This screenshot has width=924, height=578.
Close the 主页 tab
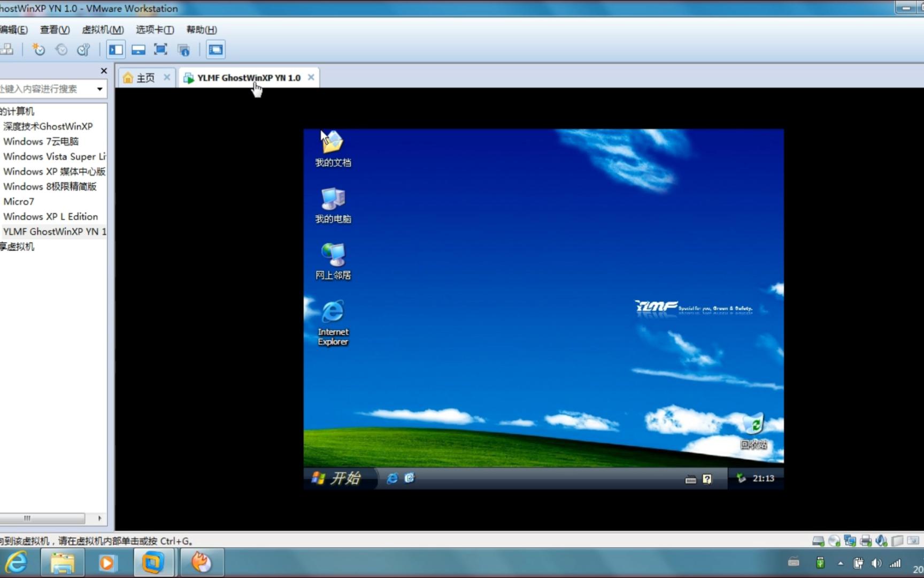[167, 77]
